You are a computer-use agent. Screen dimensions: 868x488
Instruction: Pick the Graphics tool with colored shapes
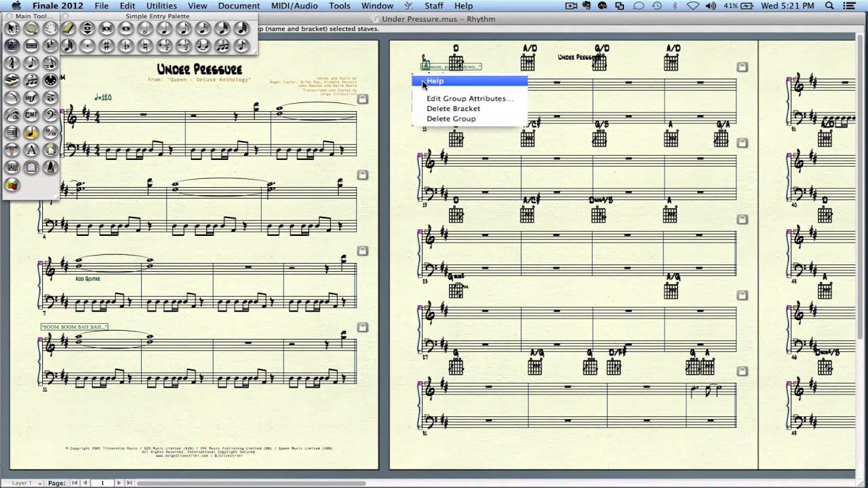[12, 184]
